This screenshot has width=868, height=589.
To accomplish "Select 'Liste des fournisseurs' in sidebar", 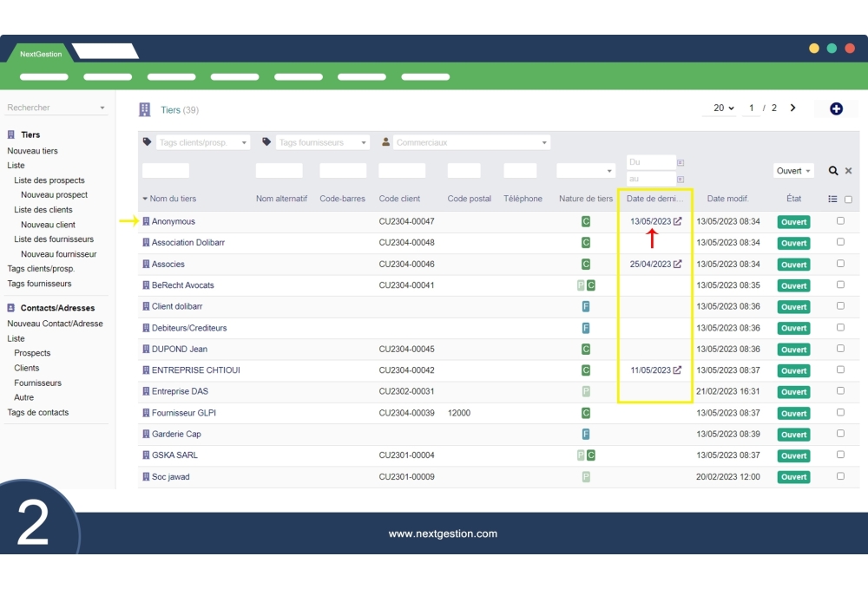I will coord(54,239).
